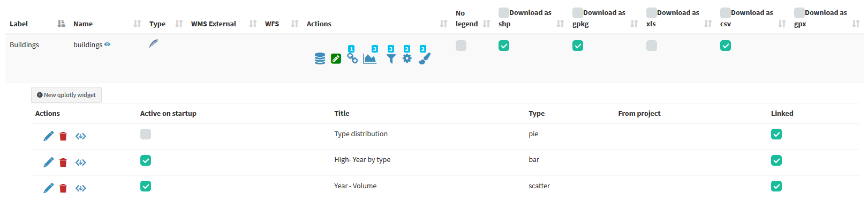Viewport: 868px width, 214px height.
Task: Toggle the header Download as csv checkbox
Action: [x=725, y=12]
